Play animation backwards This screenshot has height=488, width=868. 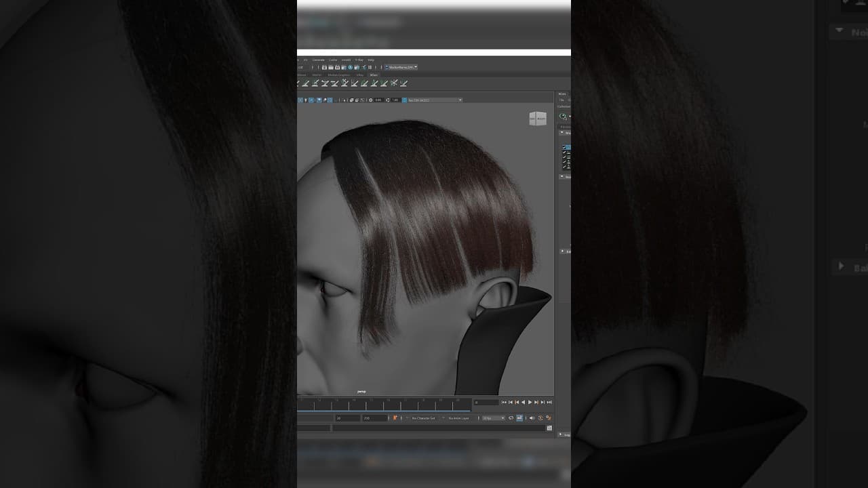click(524, 403)
